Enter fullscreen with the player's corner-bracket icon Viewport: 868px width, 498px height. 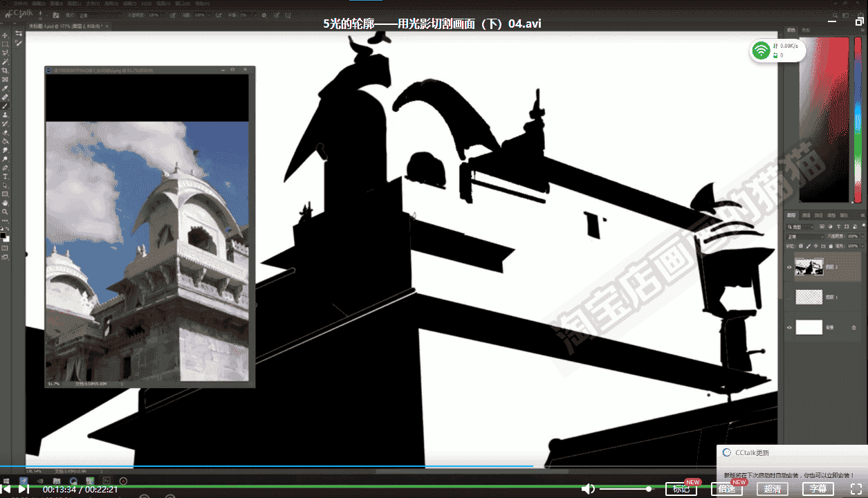[x=856, y=488]
